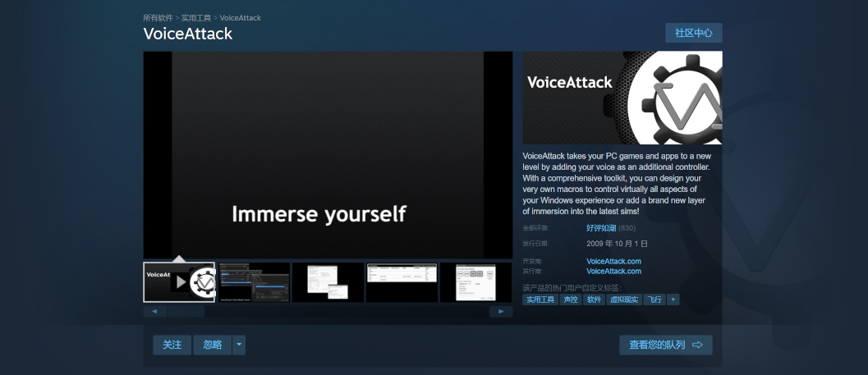868x375 pixels.
Task: Open the 社区中心 community hub
Action: pos(693,33)
